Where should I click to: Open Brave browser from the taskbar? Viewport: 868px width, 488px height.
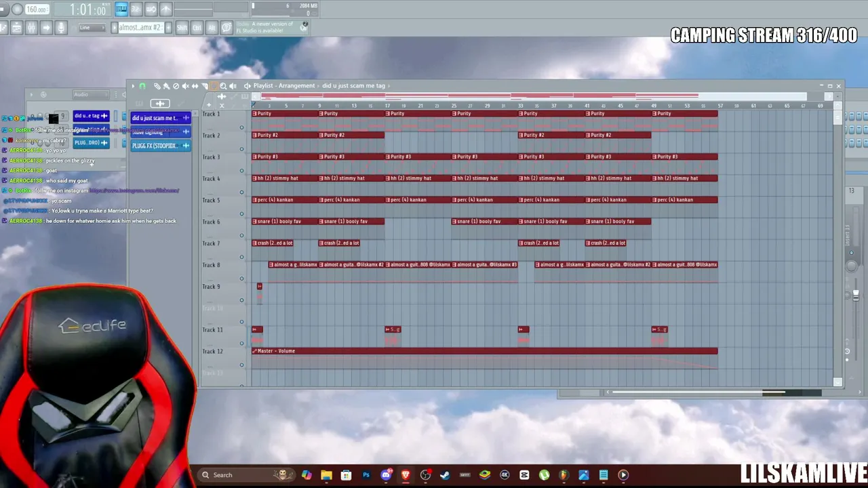point(406,475)
